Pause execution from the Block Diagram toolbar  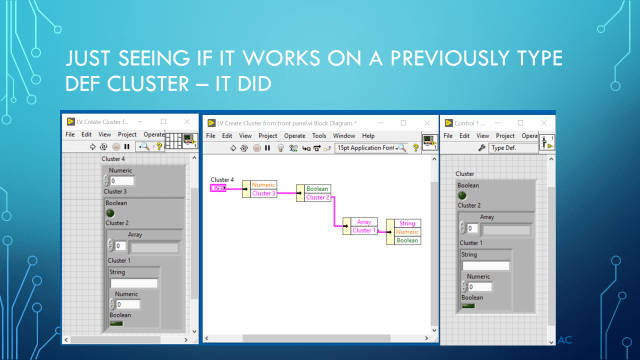click(x=267, y=148)
